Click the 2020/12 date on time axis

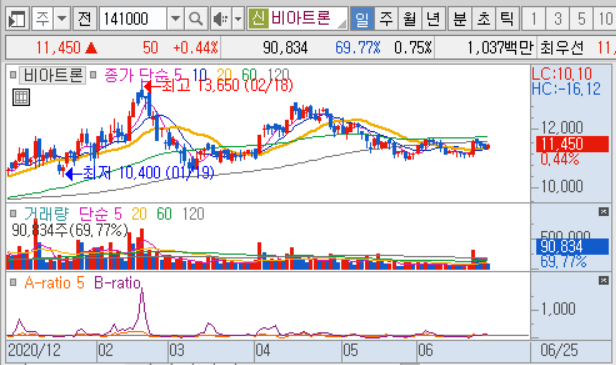pos(34,350)
